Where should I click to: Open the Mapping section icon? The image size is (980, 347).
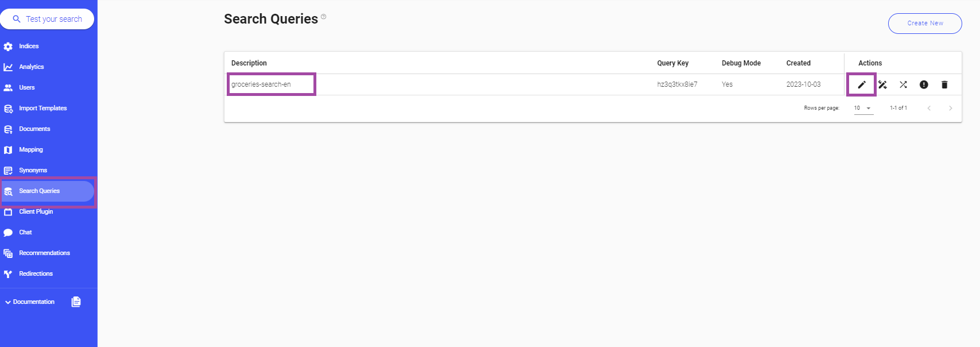pyautogui.click(x=8, y=149)
